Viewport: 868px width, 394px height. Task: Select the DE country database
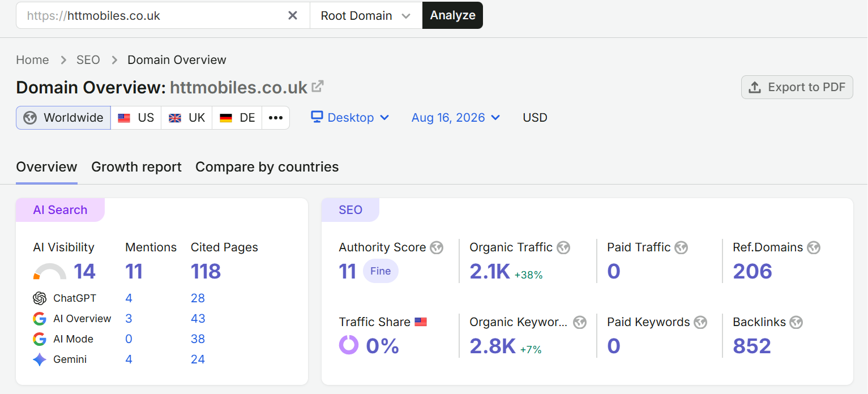237,118
